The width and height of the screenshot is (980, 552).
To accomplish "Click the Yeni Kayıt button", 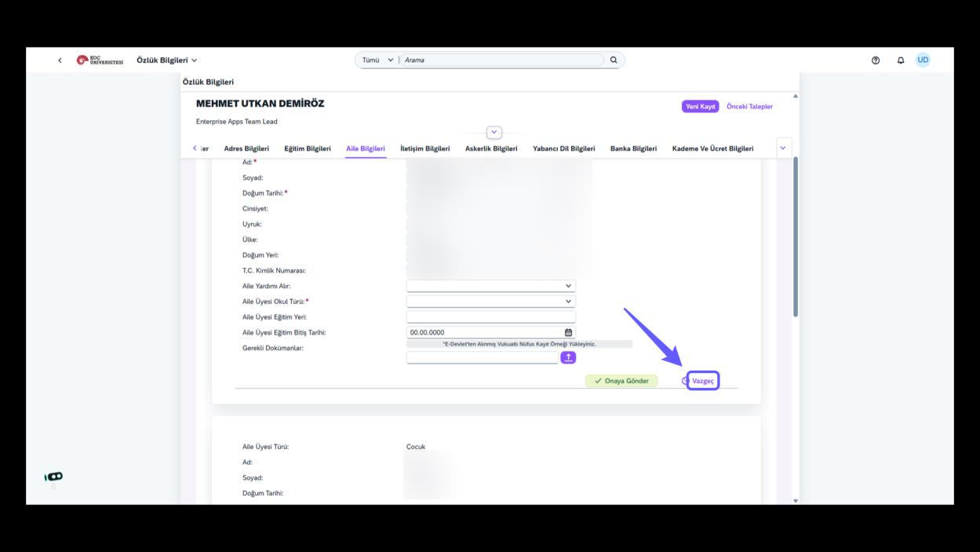I will (701, 107).
